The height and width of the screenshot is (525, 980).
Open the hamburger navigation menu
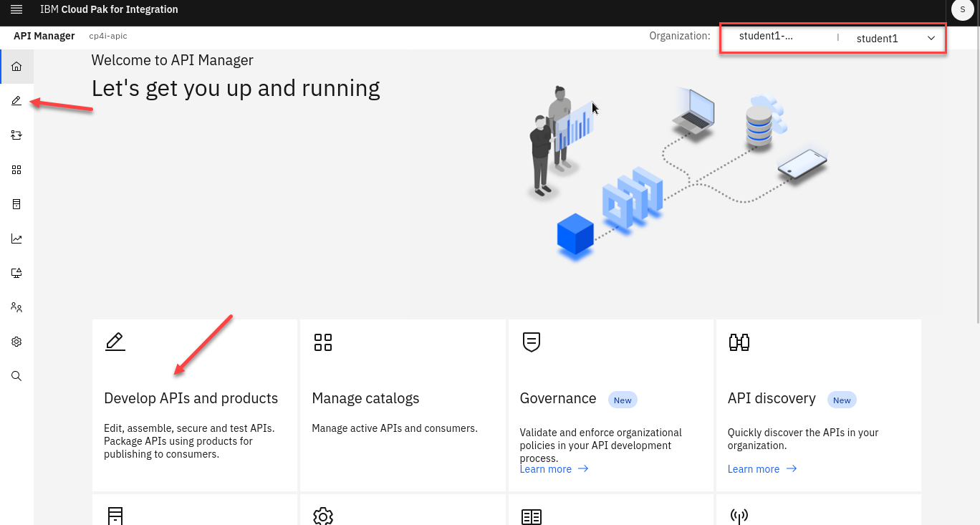click(16, 9)
